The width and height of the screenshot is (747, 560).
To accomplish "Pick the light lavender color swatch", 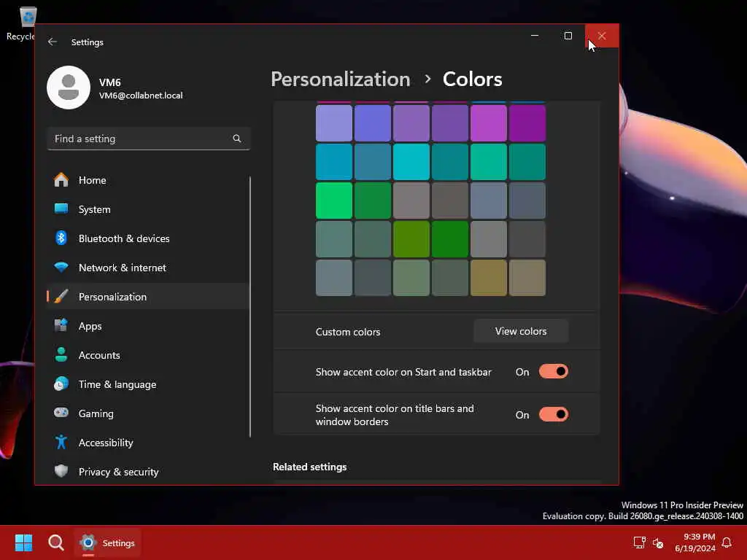I will coord(334,123).
